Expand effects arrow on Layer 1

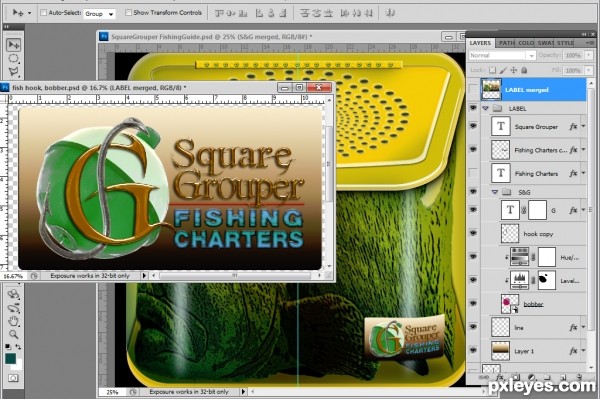(x=584, y=350)
